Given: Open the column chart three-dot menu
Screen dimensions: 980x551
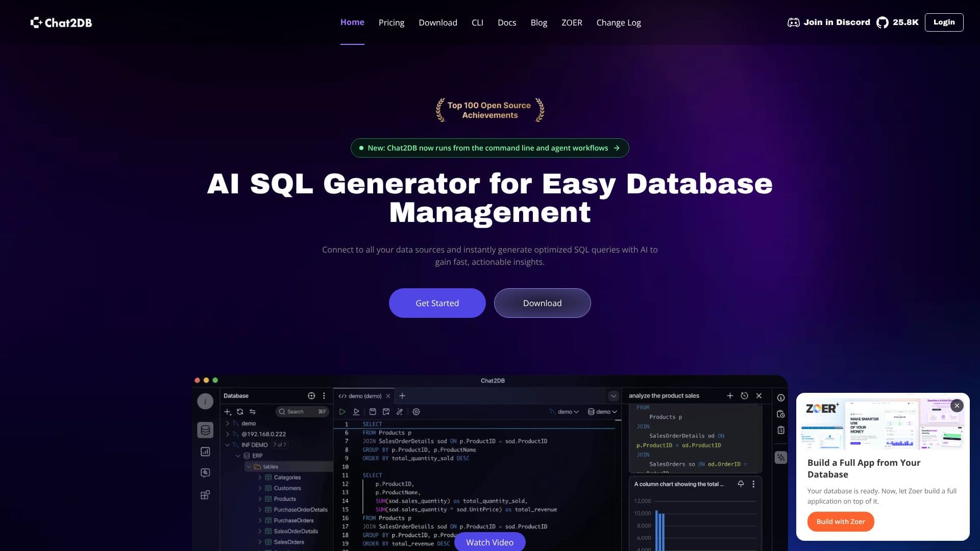Looking at the screenshot, I should coord(753,484).
